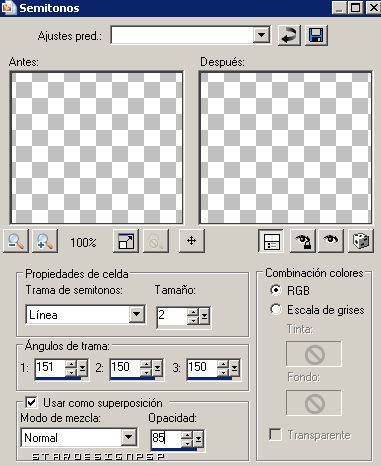The width and height of the screenshot is (381, 466).
Task: Toggle auto proof eye with lock icon
Action: [x=302, y=241]
